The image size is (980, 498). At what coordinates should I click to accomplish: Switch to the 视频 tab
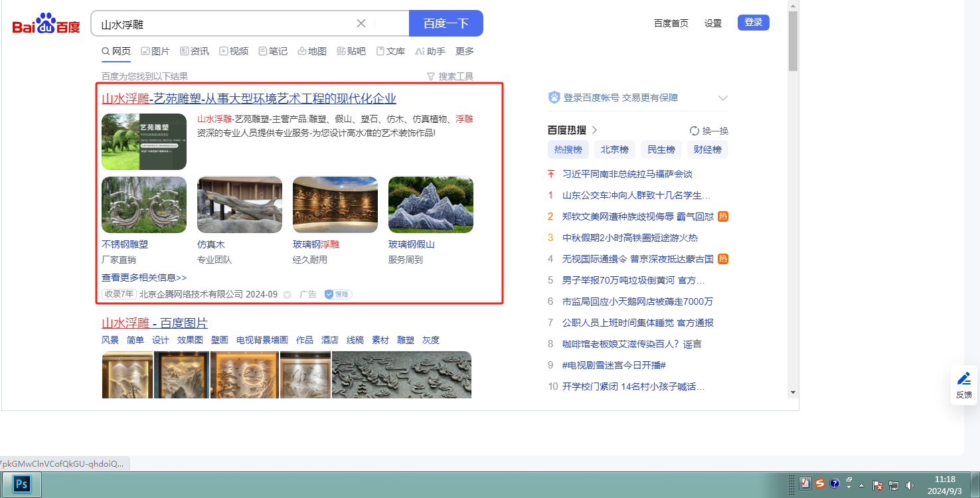(234, 51)
